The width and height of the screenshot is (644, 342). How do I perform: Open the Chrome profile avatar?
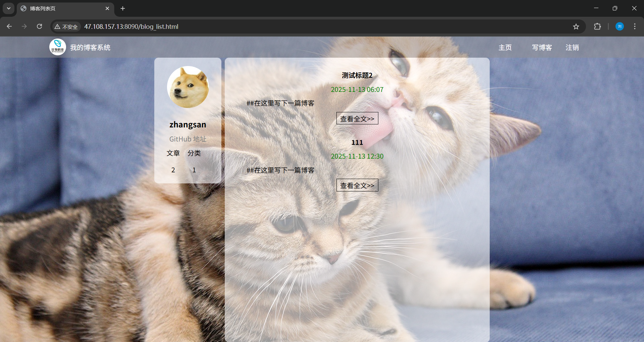point(620,26)
